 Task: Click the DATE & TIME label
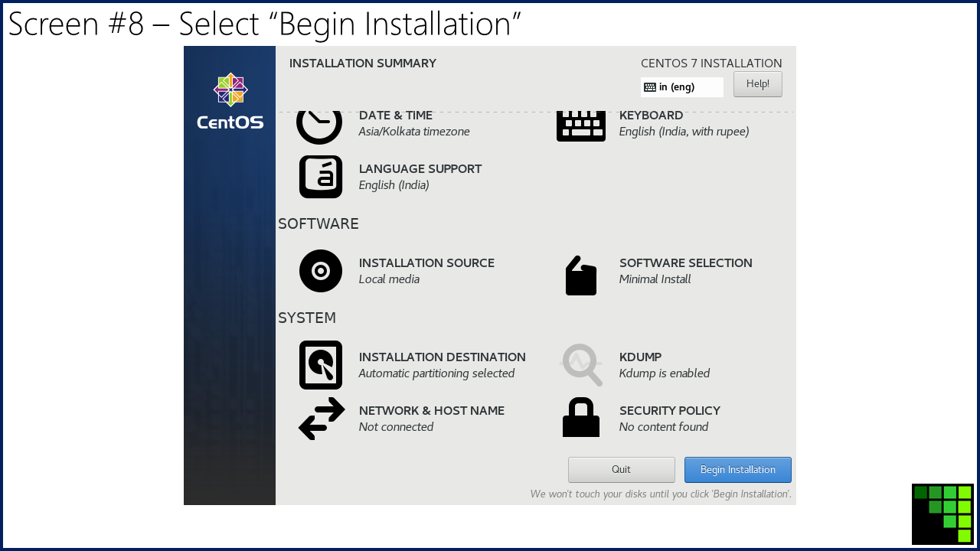point(396,116)
